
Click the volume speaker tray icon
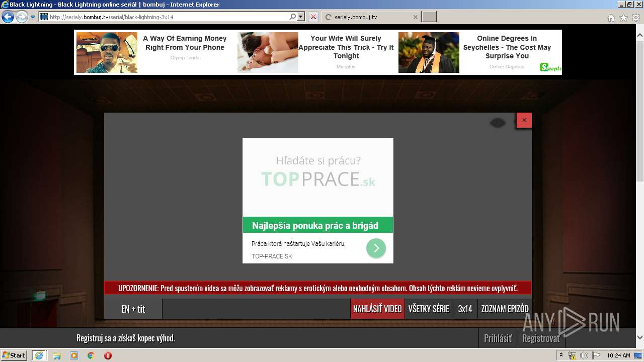coord(584,355)
